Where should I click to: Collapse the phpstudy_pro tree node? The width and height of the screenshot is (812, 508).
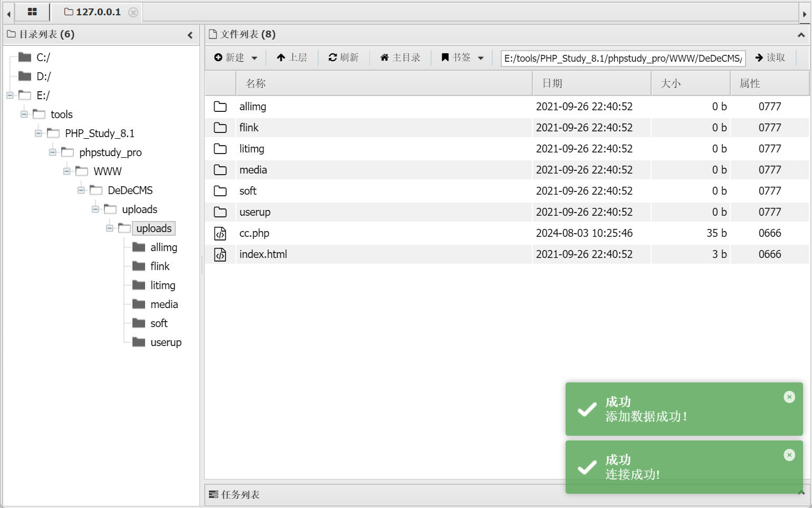(53, 152)
